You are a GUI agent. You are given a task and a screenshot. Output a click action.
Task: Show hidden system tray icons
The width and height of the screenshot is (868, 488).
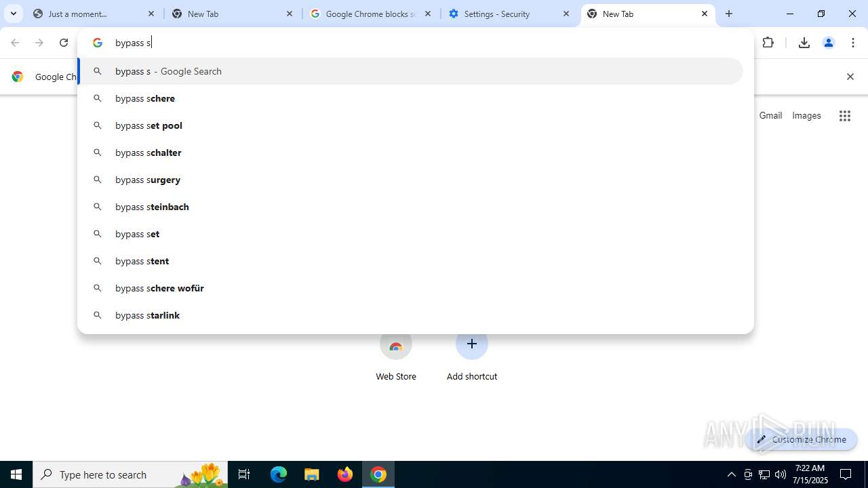[731, 474]
